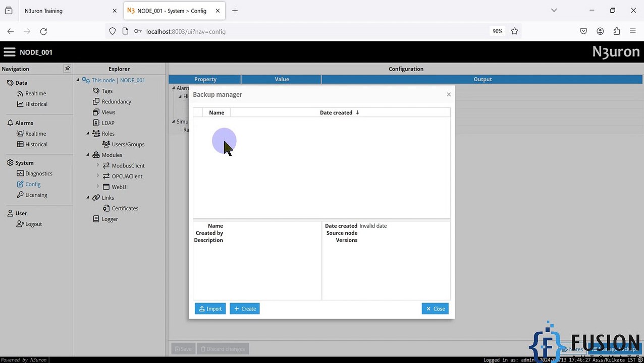Reload the page

tap(43, 31)
